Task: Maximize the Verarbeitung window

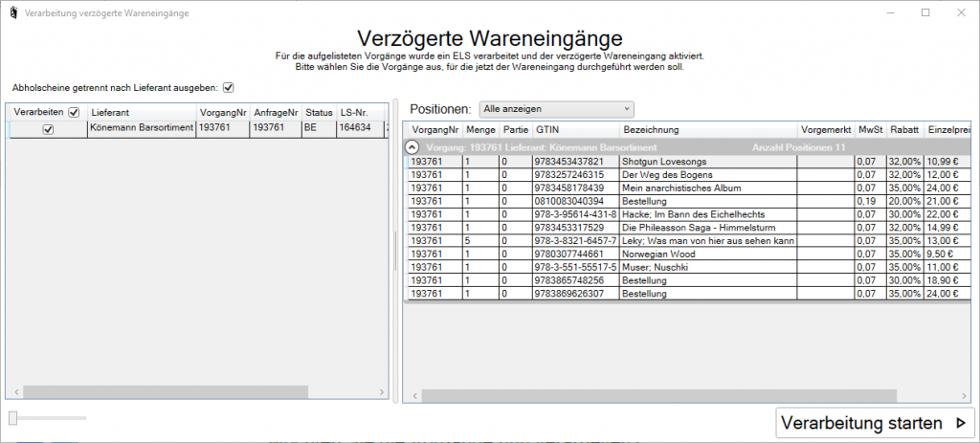Action: [925, 13]
